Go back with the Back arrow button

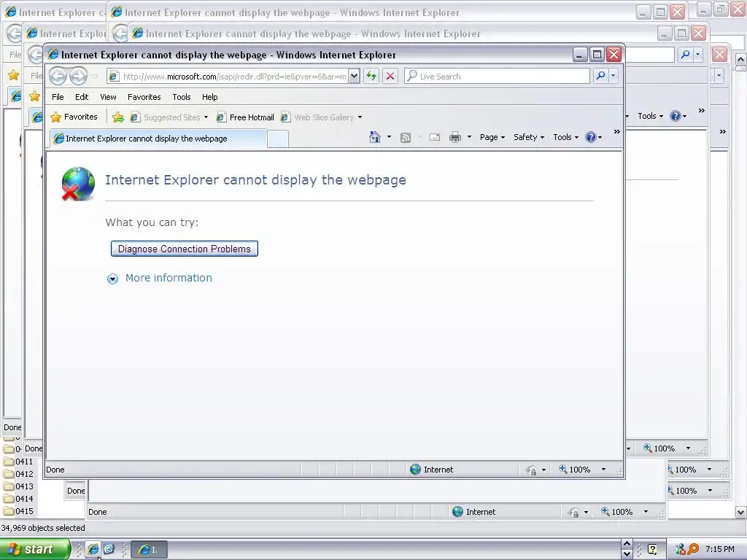(58, 76)
